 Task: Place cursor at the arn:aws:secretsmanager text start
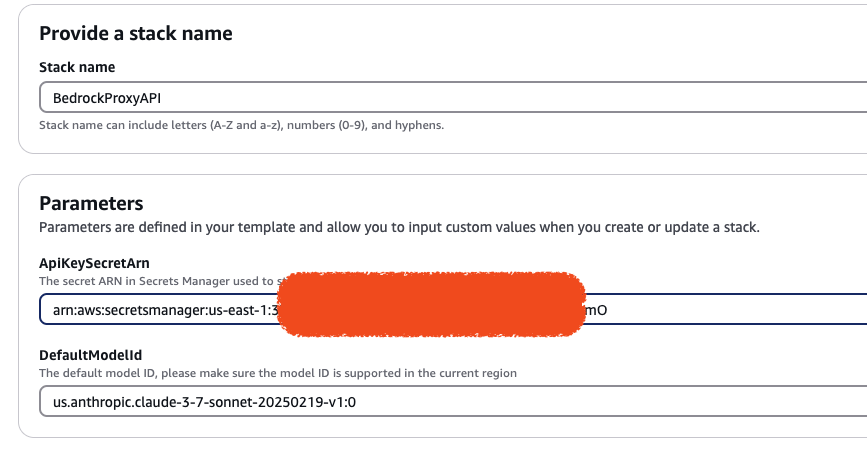tap(54, 310)
